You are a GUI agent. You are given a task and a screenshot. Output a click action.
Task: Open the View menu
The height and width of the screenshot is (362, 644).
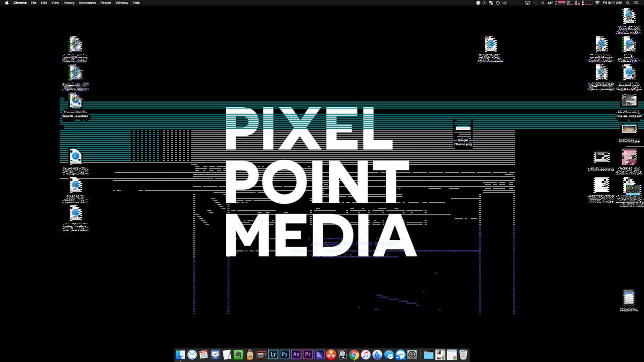pyautogui.click(x=55, y=3)
